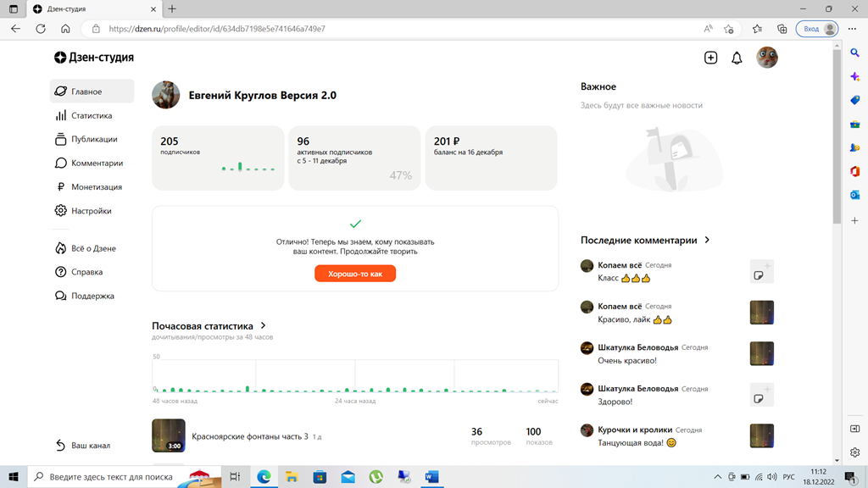Open the Красноярские фонтаны часть 3 video thumbnail

(169, 435)
